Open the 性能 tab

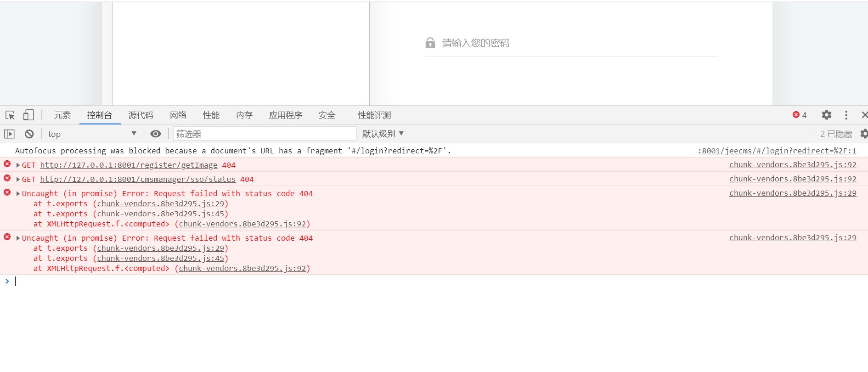211,115
